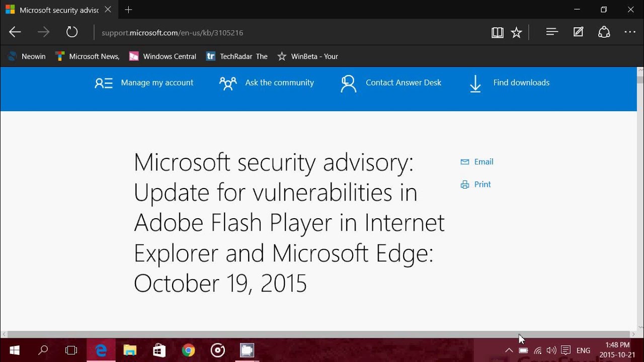The width and height of the screenshot is (644, 362).
Task: Click the Share icon in toolbar
Action: click(604, 32)
